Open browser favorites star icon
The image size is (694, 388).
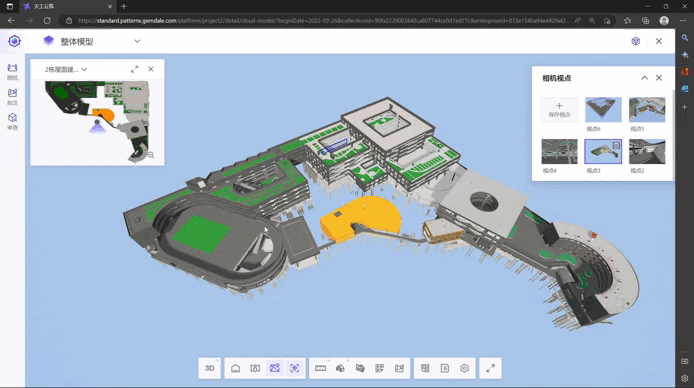pyautogui.click(x=627, y=20)
